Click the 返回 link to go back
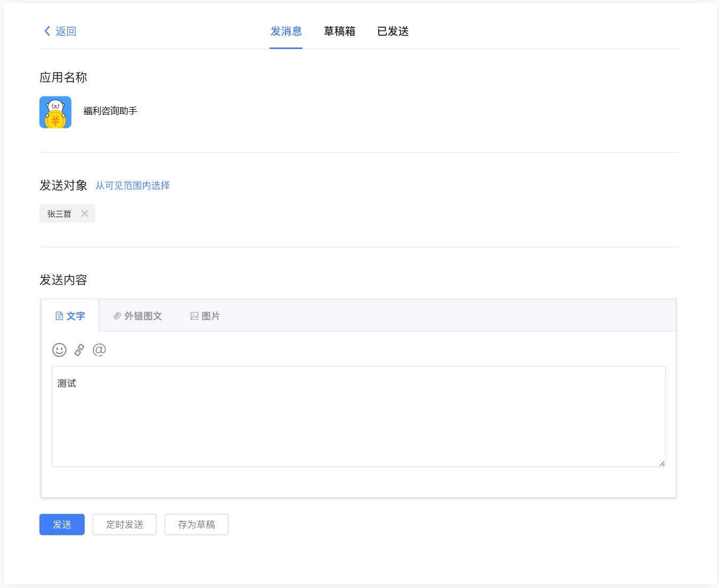The width and height of the screenshot is (719, 588). (x=65, y=31)
